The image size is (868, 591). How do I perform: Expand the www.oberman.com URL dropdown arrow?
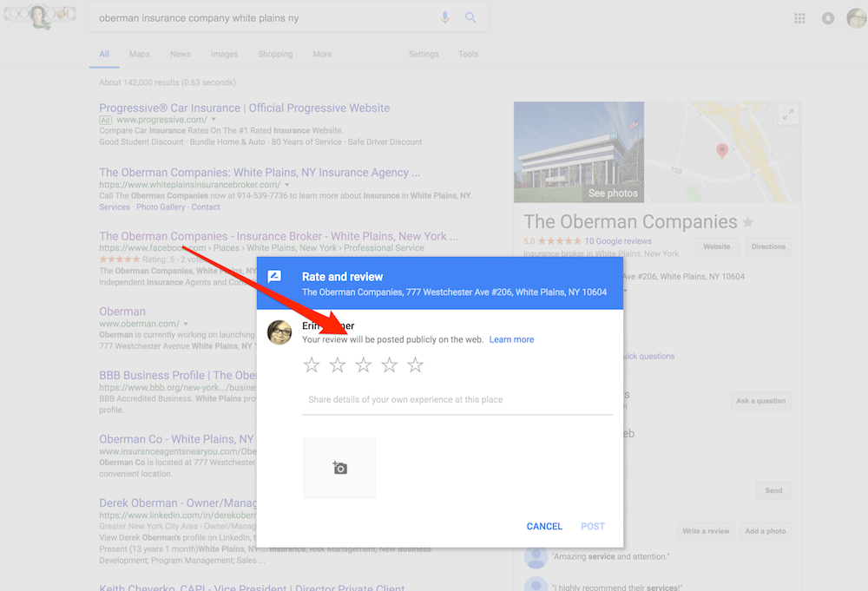[x=186, y=324]
